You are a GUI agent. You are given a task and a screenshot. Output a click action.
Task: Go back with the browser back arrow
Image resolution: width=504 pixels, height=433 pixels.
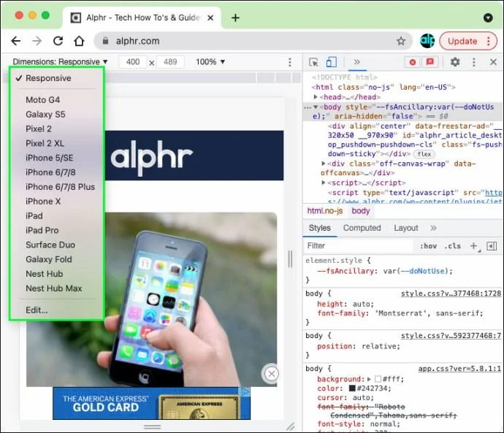coord(16,41)
